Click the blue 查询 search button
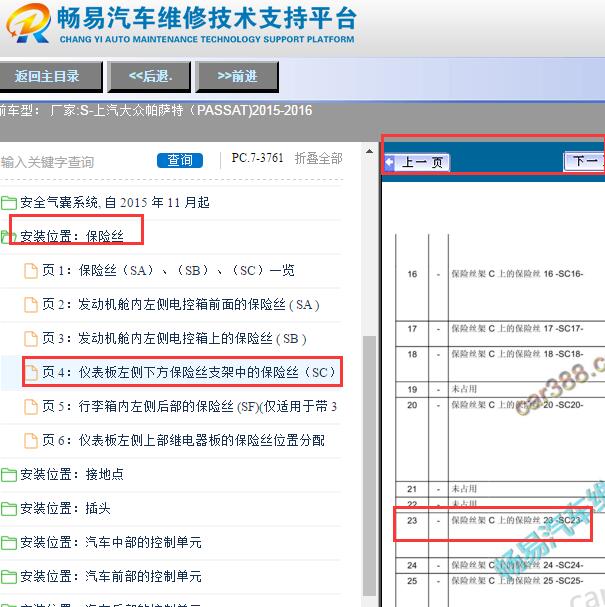Screen dimensions: 605x607 click(x=180, y=160)
